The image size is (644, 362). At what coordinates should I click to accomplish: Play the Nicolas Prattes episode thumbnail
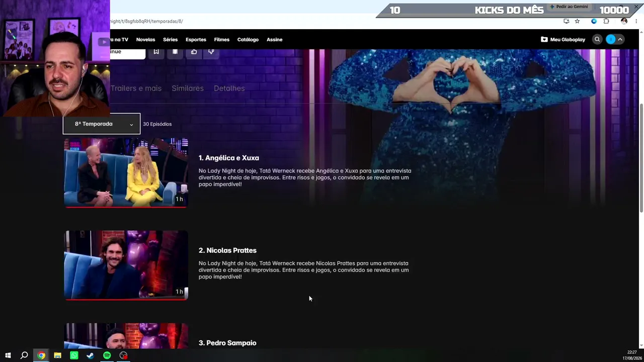click(x=126, y=265)
